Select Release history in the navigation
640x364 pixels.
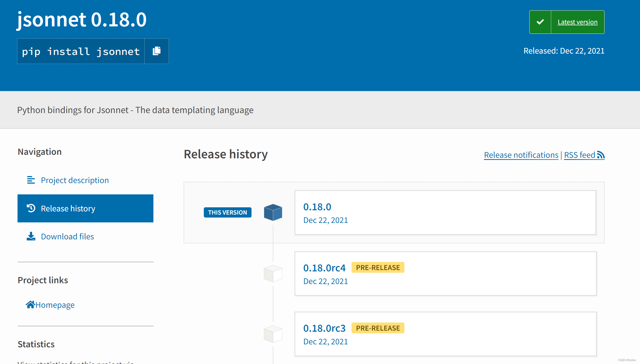point(68,208)
